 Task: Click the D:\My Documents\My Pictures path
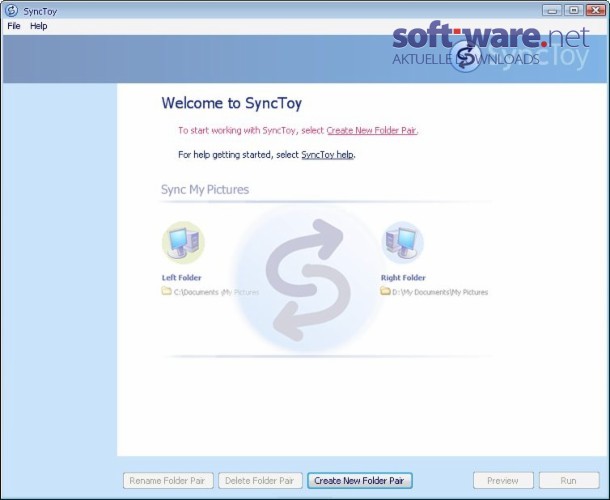click(440, 292)
